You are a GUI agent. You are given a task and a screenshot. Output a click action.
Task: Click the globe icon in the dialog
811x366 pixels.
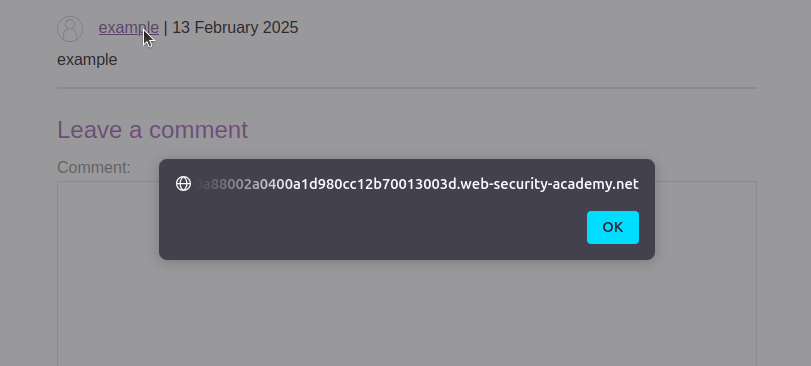183,184
